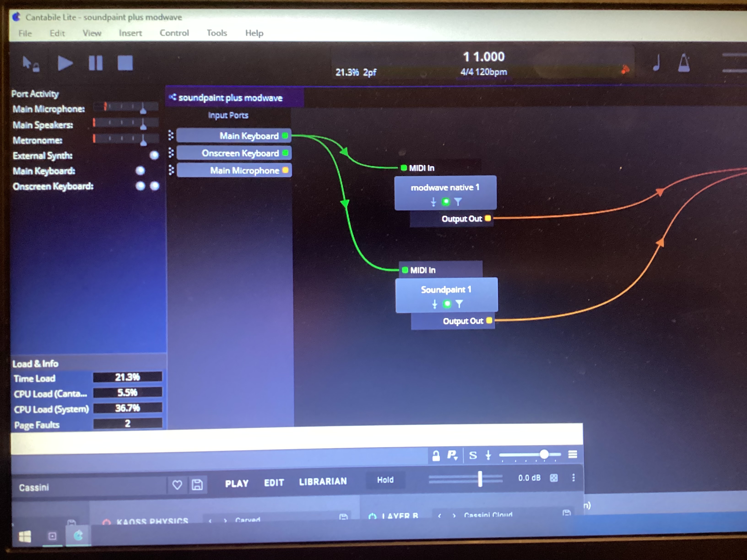This screenshot has height=560, width=747.
Task: Start playback with the Play button
Action: (x=65, y=63)
